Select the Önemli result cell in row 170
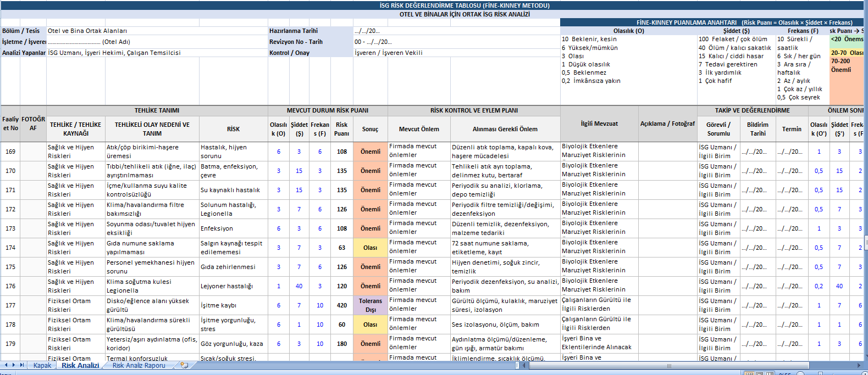The height and width of the screenshot is (375, 868). click(x=370, y=171)
